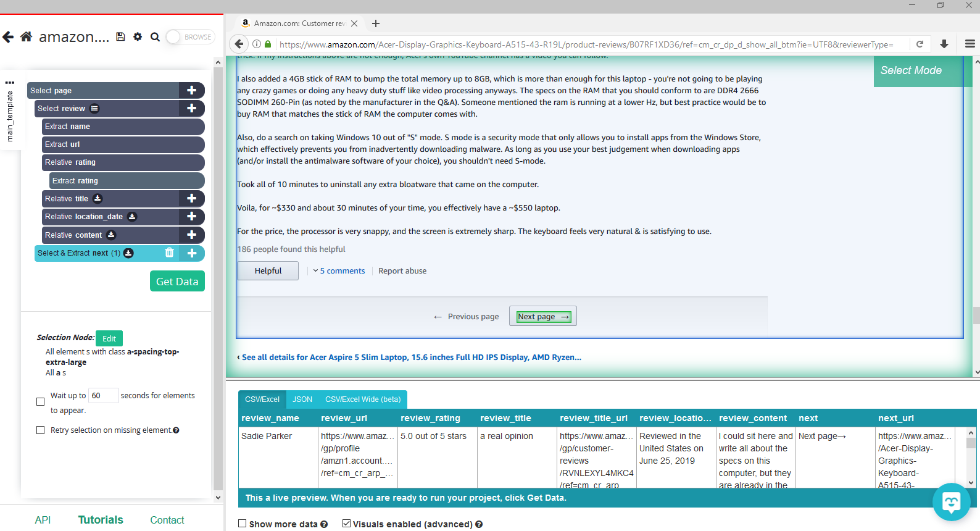Open the browser hamburger menu
The width and height of the screenshot is (980, 531).
pyautogui.click(x=970, y=44)
